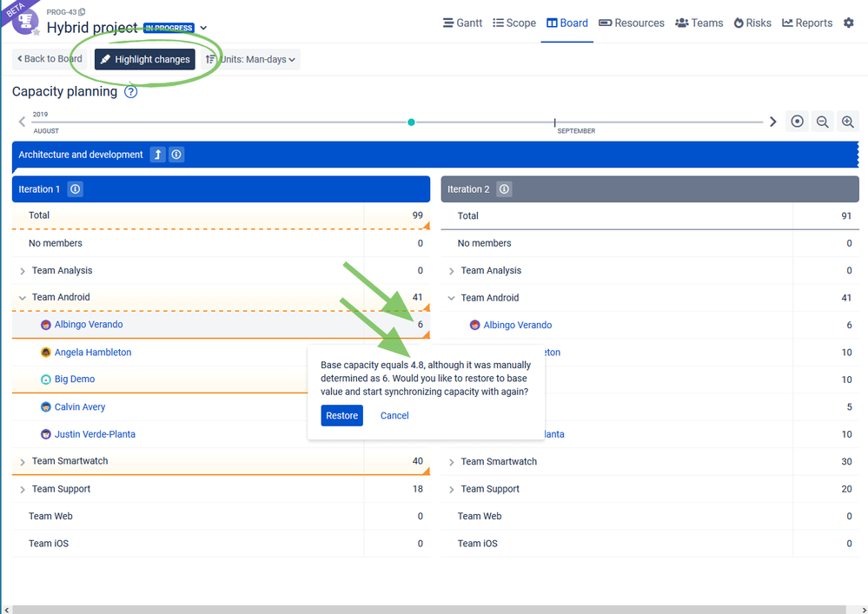Open Justin Verde-Planta member link

point(95,434)
